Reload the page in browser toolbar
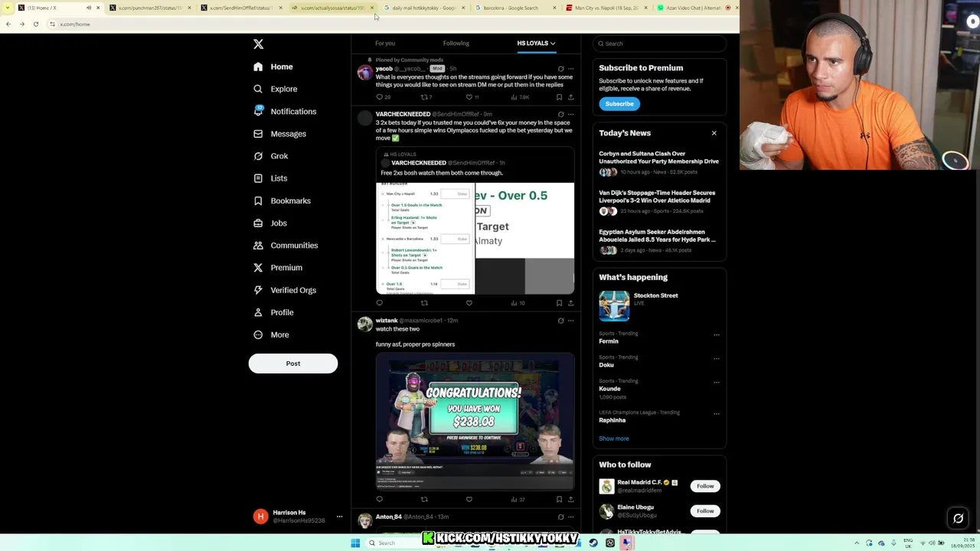Screen dimensions: 980x551 coord(35,24)
